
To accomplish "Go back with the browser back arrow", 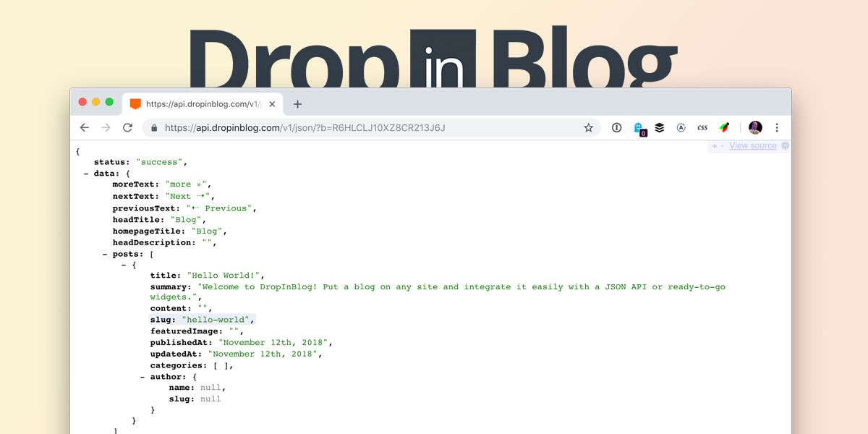I will (85, 127).
